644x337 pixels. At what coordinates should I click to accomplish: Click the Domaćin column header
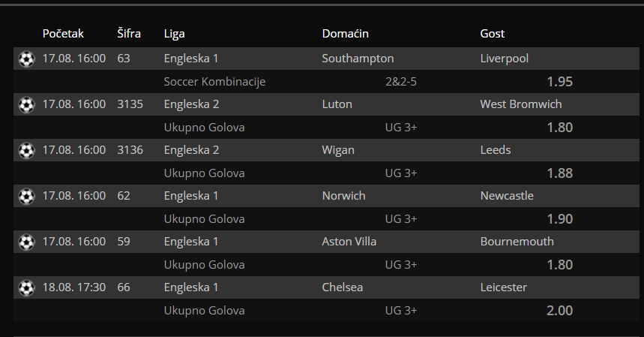(345, 33)
